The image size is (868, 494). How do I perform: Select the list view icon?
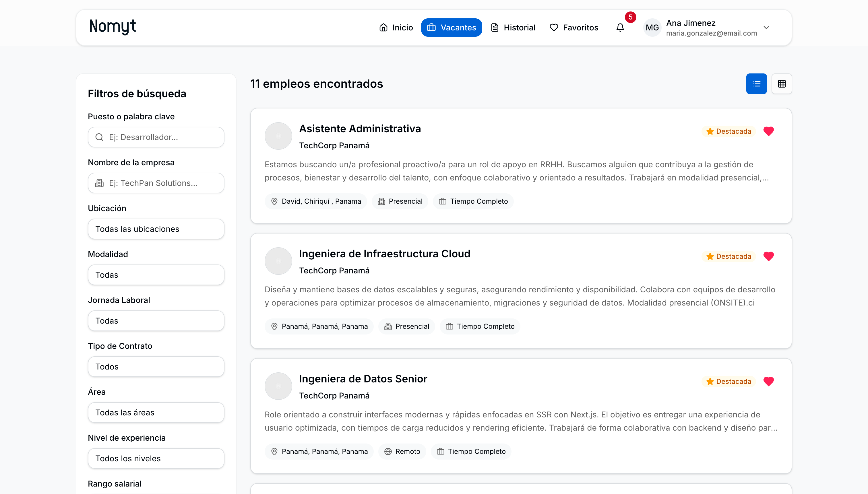coord(756,83)
